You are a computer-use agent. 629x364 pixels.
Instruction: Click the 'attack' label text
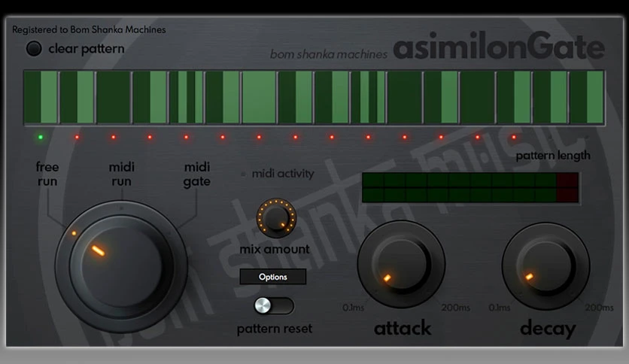pos(403,328)
